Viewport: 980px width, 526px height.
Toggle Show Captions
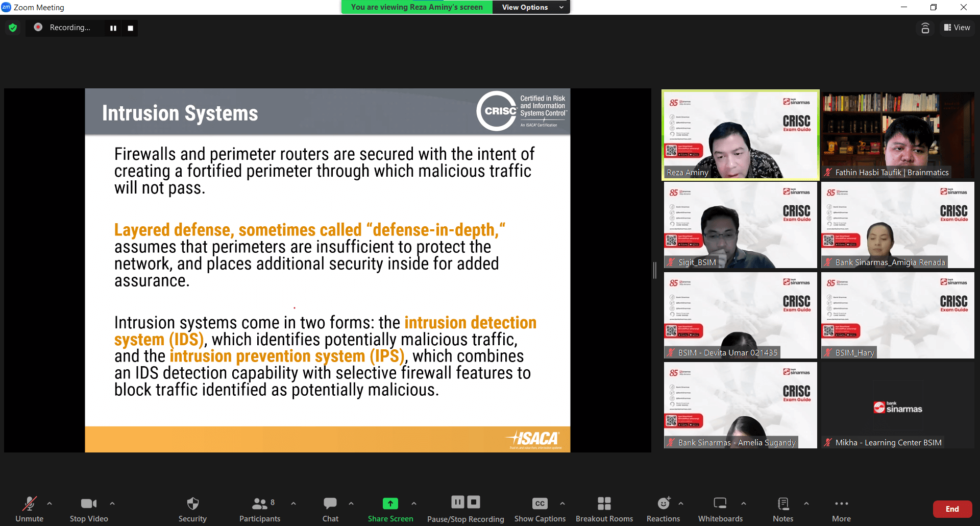tap(540, 509)
